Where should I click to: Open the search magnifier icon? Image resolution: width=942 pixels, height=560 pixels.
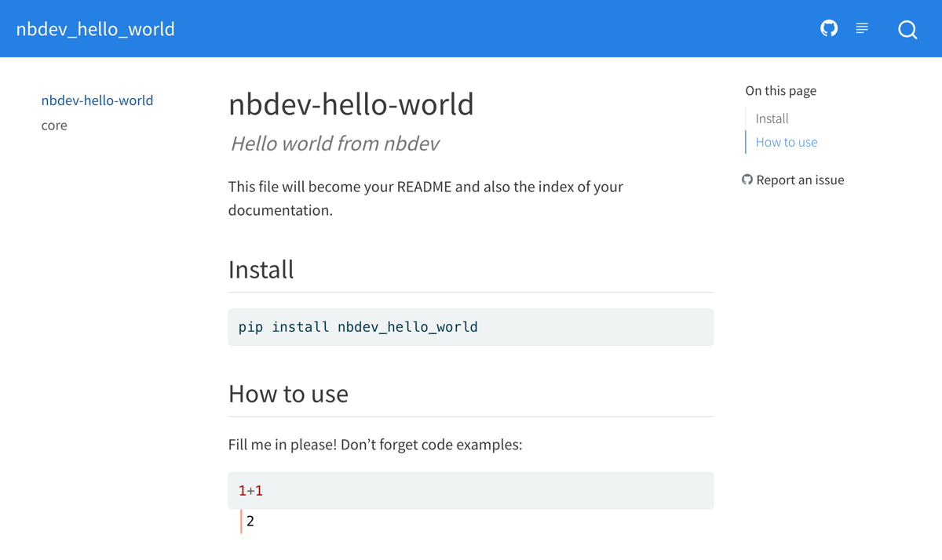click(907, 30)
